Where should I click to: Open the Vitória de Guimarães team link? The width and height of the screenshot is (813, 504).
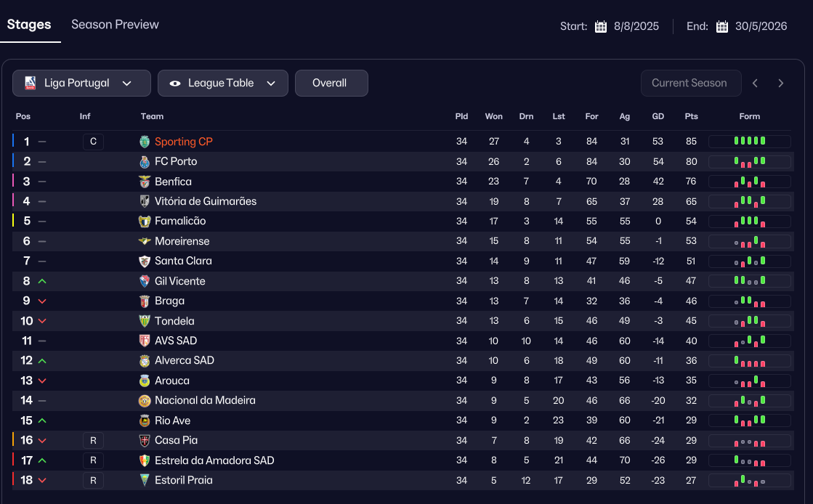[x=206, y=201]
